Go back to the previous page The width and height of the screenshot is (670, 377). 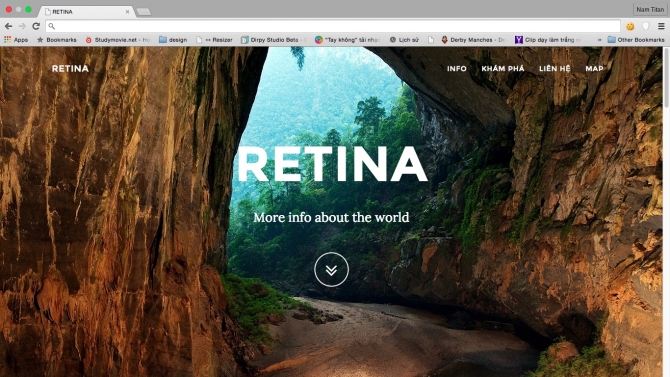coord(9,26)
